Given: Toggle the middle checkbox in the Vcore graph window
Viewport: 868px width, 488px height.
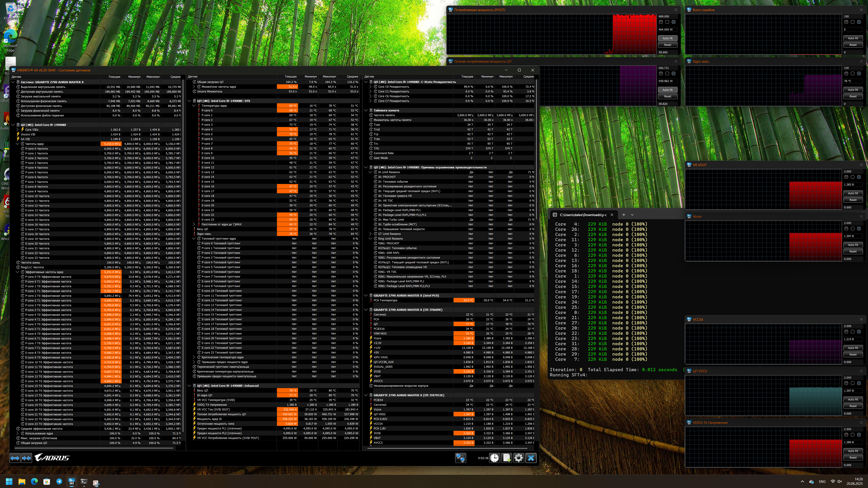Looking at the screenshot, I should 852,229.
